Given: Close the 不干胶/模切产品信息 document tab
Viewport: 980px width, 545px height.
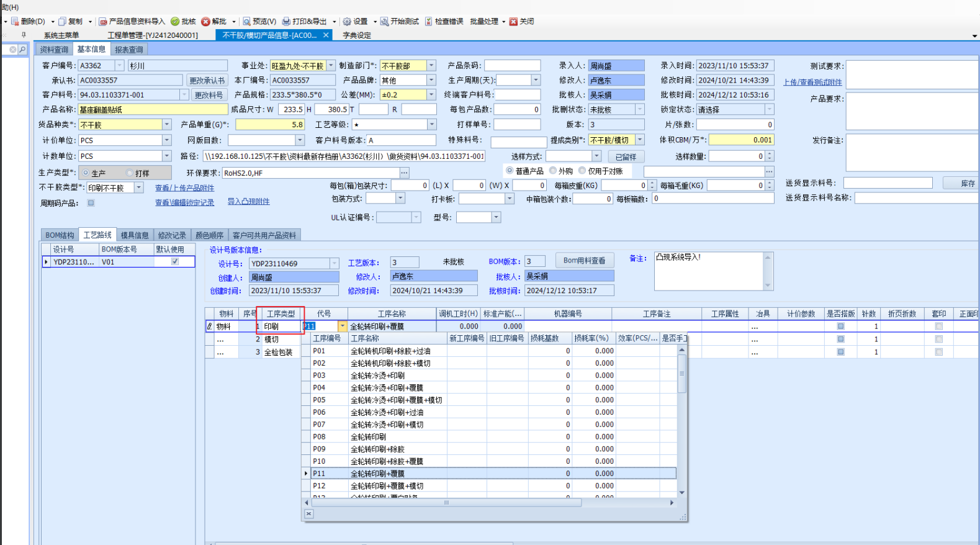Looking at the screenshot, I should click(326, 35).
